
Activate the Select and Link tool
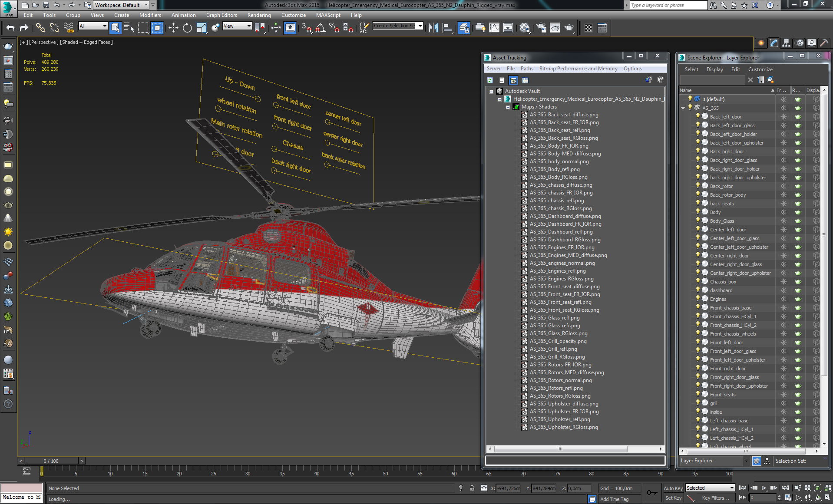coord(40,28)
